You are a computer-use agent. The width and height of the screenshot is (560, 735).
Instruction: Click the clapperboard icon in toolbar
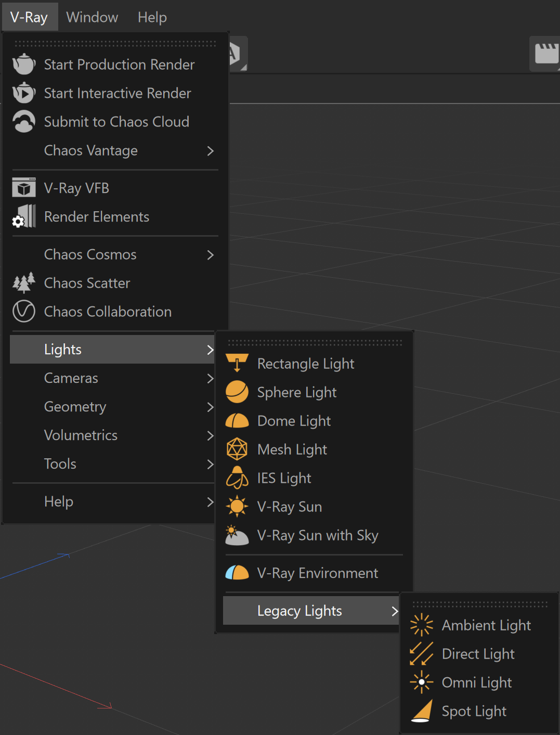546,54
